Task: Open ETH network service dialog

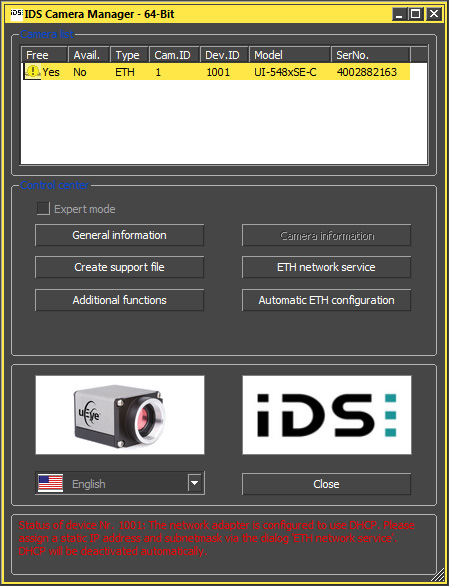Action: pos(326,267)
